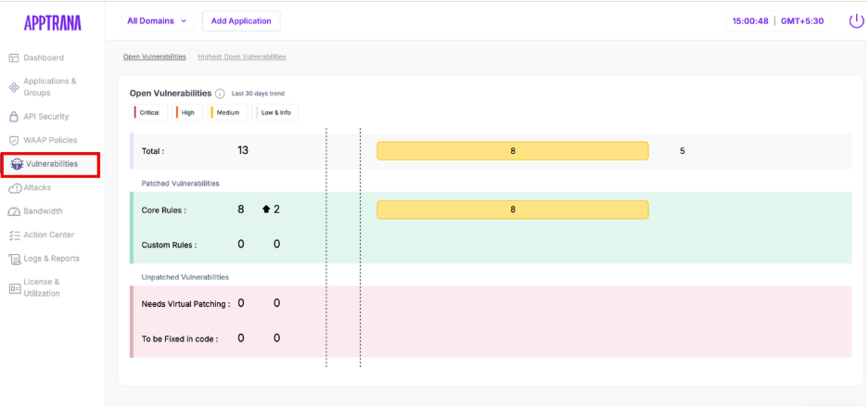Viewport: 868px width, 407px height.
Task: Toggle the Medium severity legend filter
Action: (226, 113)
